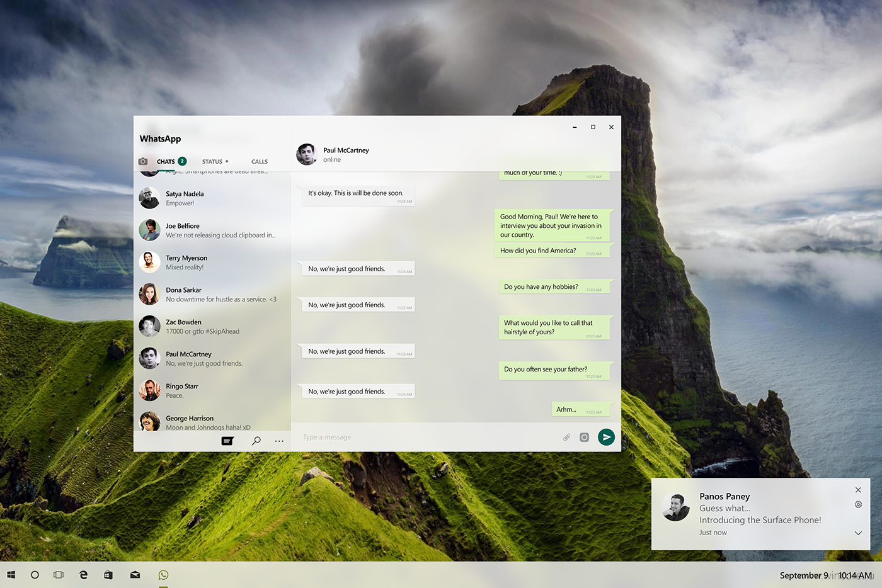Open the three-dot more options menu

[x=279, y=441]
